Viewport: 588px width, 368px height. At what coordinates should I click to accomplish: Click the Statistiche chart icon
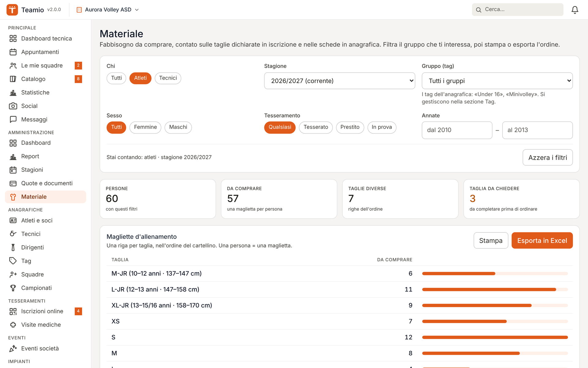(x=13, y=92)
